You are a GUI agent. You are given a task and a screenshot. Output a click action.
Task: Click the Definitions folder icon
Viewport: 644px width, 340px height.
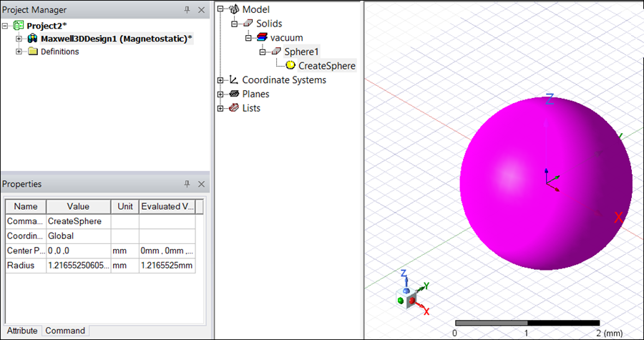coord(33,52)
